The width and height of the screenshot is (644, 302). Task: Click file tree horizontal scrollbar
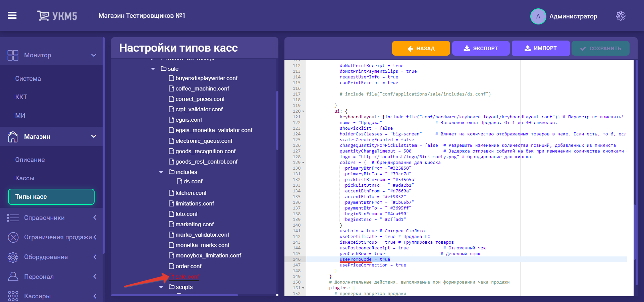(x=174, y=295)
